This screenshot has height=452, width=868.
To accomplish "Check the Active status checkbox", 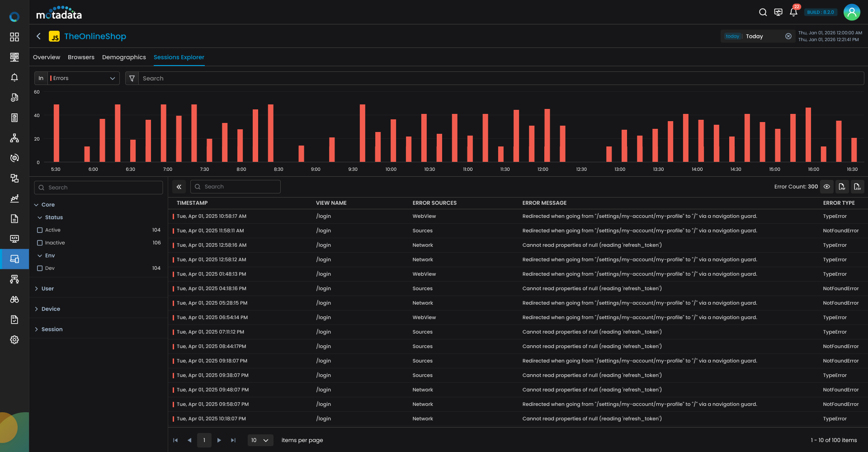I will (x=40, y=230).
